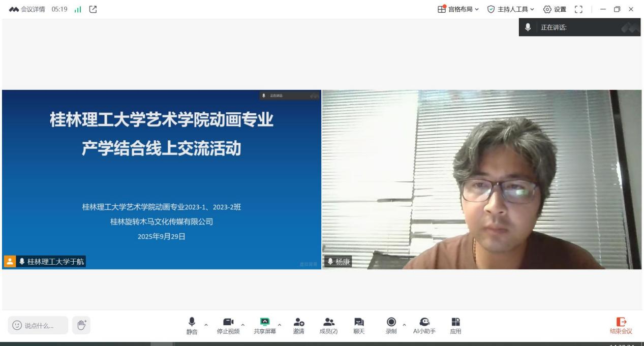Click the 说点什么 message input field
Image resolution: width=644 pixels, height=346 pixels.
(x=38, y=325)
